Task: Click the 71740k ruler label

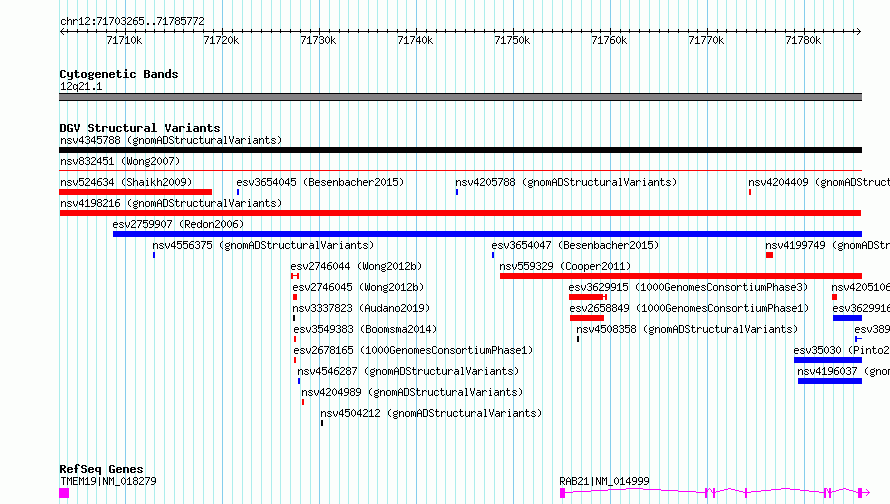Action: (415, 40)
